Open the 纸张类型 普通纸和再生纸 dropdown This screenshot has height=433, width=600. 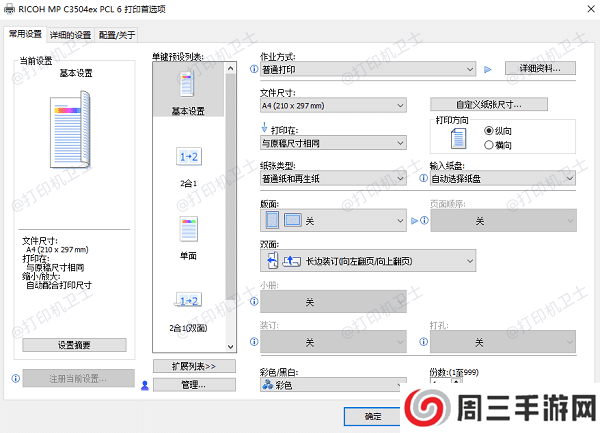click(x=333, y=178)
